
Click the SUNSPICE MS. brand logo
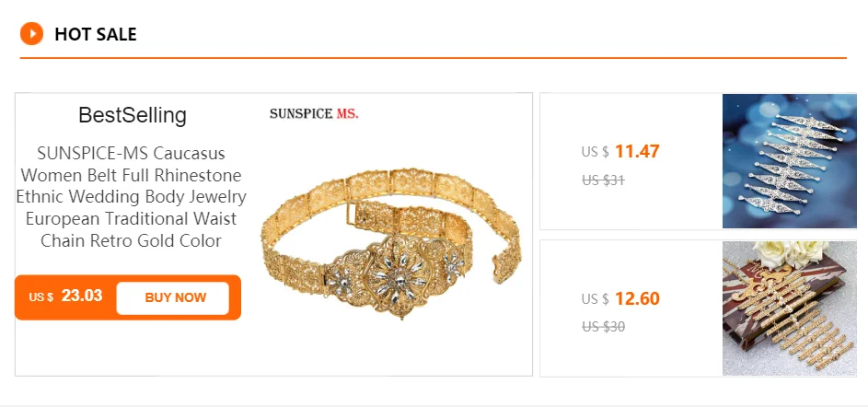313,114
